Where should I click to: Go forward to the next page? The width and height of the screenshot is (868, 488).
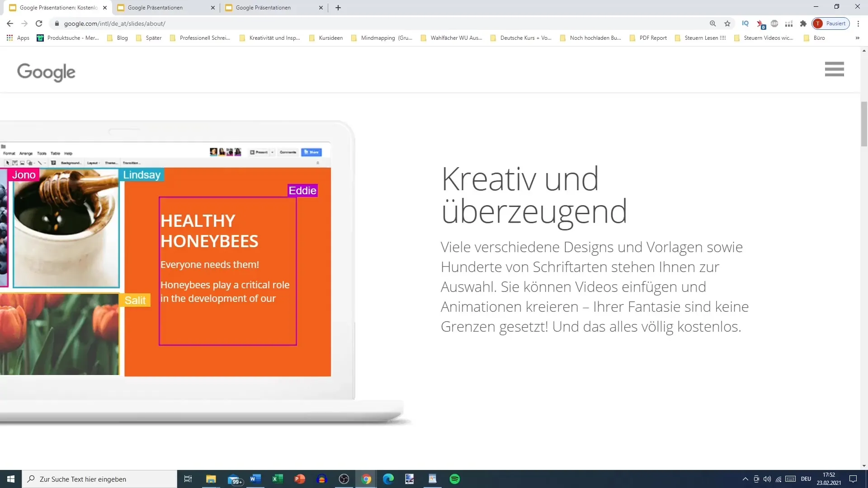click(24, 23)
